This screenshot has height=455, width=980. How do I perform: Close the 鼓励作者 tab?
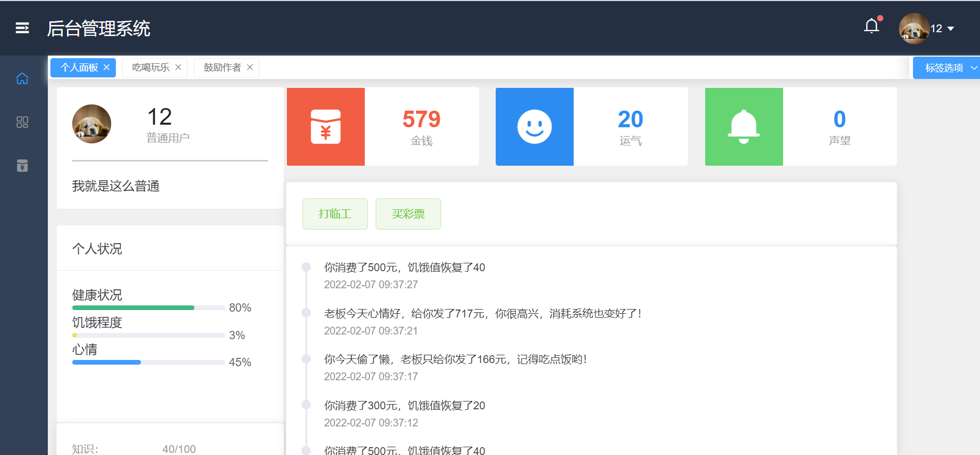pos(250,67)
